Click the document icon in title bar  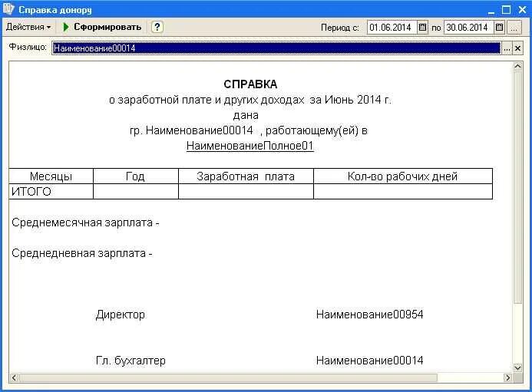coord(8,8)
